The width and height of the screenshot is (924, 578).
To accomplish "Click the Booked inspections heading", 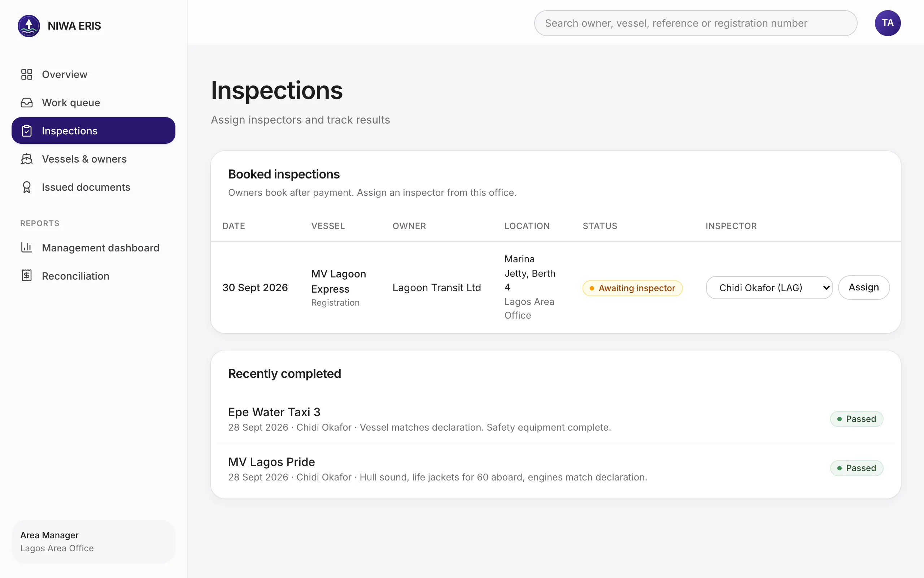I will [x=284, y=174].
